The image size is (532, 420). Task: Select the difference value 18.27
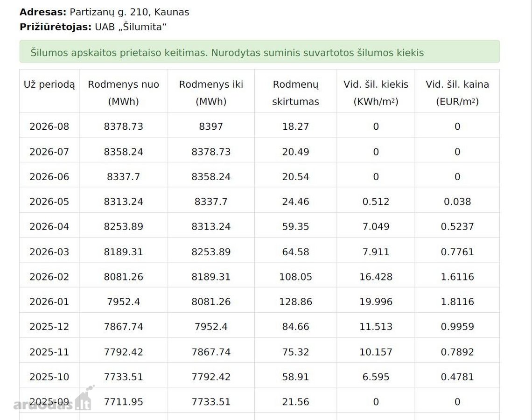pos(295,126)
